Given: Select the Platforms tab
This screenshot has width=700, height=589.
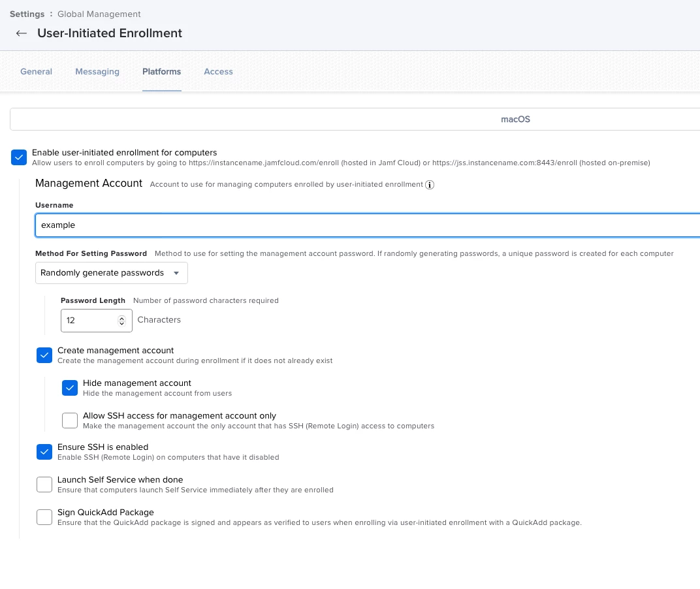Looking at the screenshot, I should pyautogui.click(x=161, y=71).
